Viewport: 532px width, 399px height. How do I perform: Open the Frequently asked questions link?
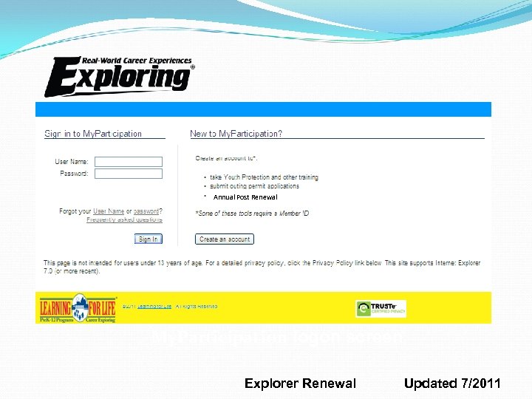(x=124, y=219)
